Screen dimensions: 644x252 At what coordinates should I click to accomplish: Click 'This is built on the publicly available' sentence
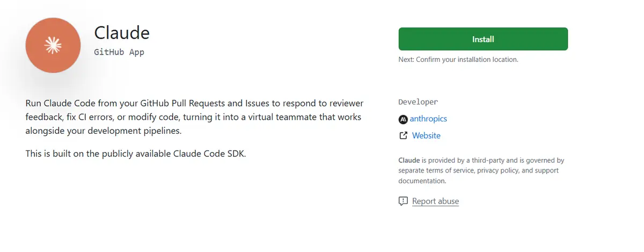pos(136,154)
